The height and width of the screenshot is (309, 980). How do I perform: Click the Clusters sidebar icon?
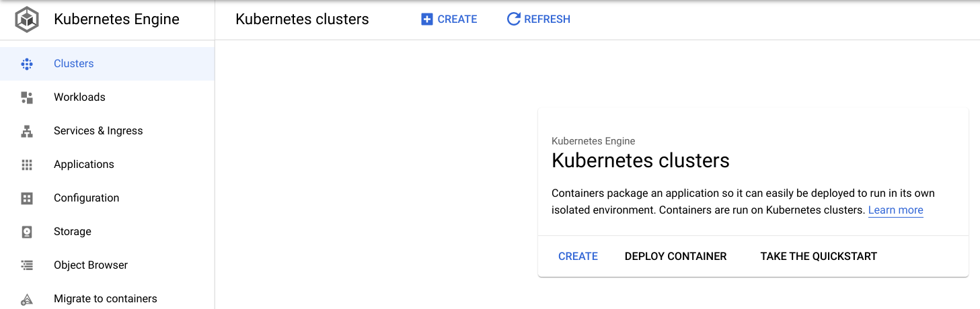pyautogui.click(x=27, y=64)
